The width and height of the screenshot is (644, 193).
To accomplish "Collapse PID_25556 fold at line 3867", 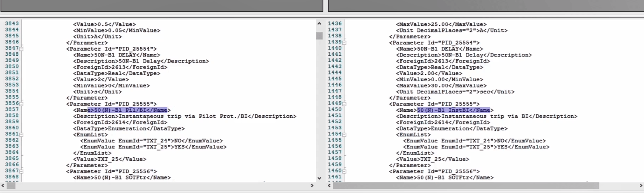I will pos(21,171).
